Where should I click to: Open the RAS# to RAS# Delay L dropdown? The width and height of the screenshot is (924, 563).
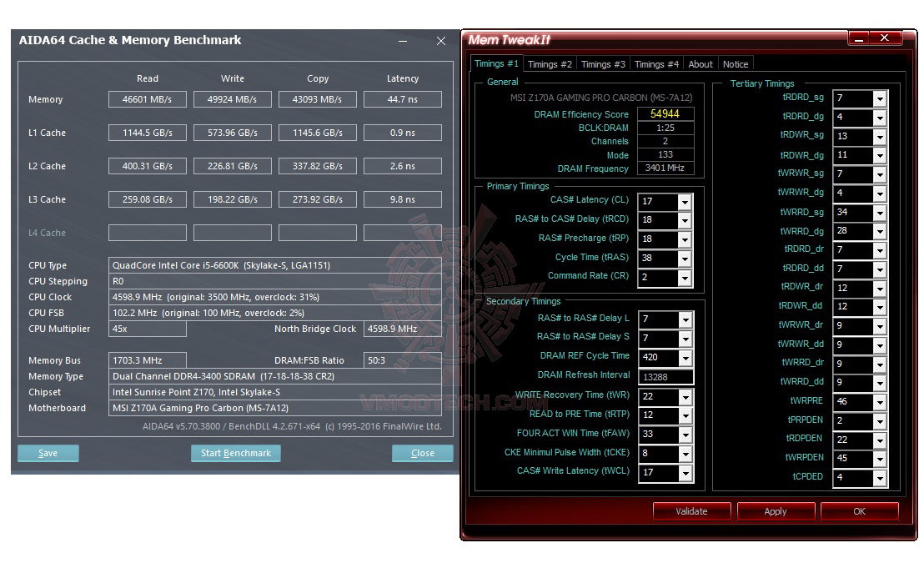tap(685, 320)
